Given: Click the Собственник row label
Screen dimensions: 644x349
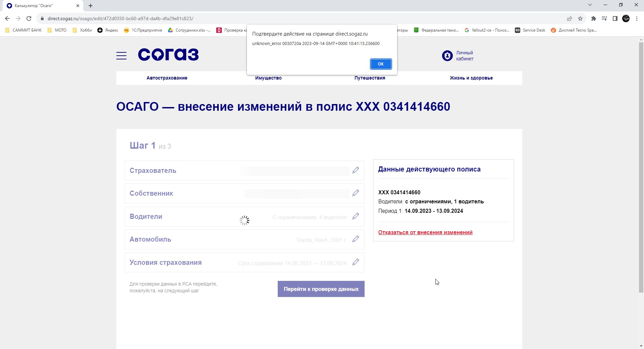Looking at the screenshot, I should click(x=151, y=193).
